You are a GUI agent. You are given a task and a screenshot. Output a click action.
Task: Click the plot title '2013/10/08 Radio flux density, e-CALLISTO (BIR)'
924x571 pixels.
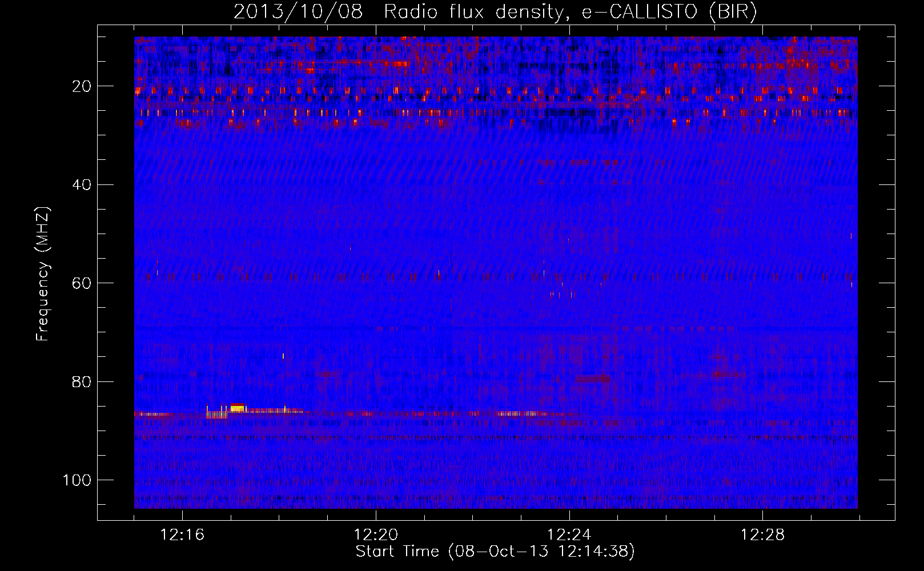pyautogui.click(x=495, y=12)
